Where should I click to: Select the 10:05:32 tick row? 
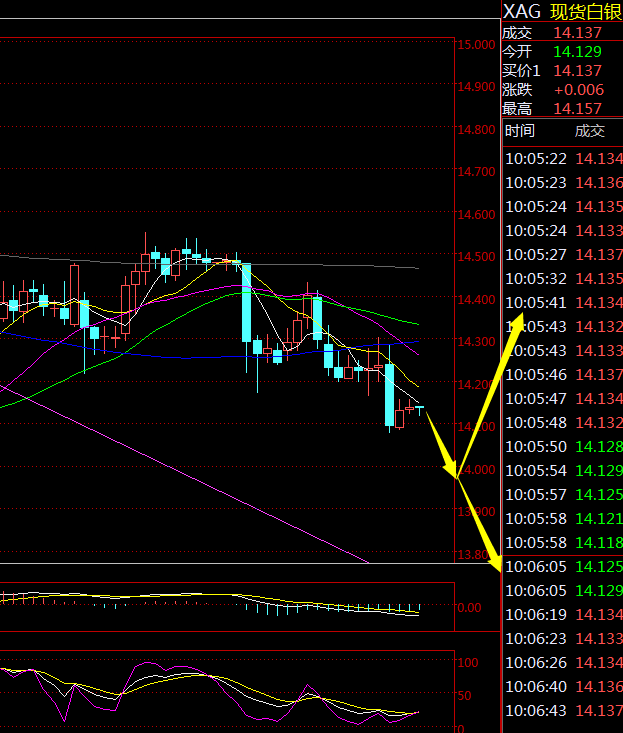pyautogui.click(x=564, y=279)
